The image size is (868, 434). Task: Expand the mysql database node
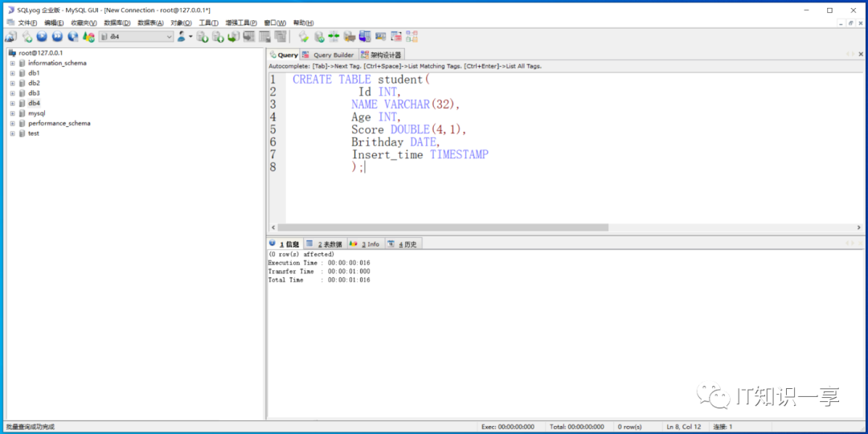(x=12, y=113)
